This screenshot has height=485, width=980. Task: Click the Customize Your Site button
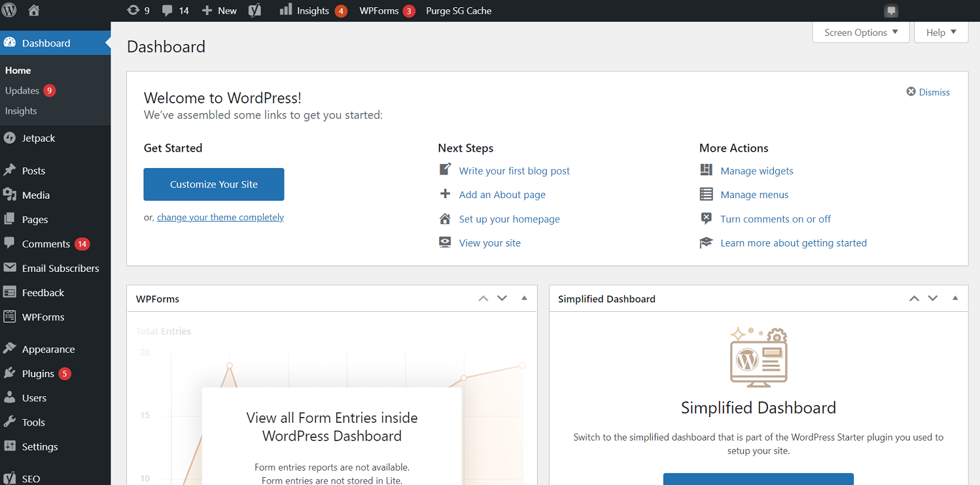click(214, 184)
